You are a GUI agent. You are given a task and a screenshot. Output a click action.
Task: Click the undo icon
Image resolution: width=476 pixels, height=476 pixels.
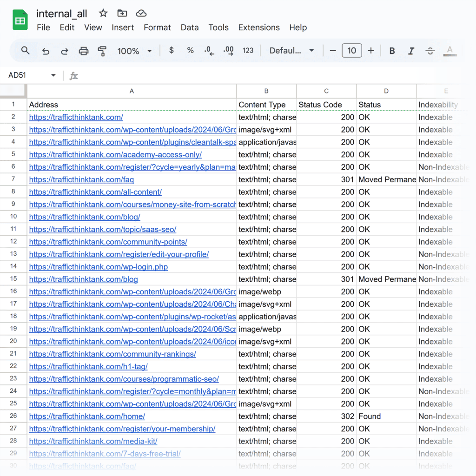coord(45,50)
